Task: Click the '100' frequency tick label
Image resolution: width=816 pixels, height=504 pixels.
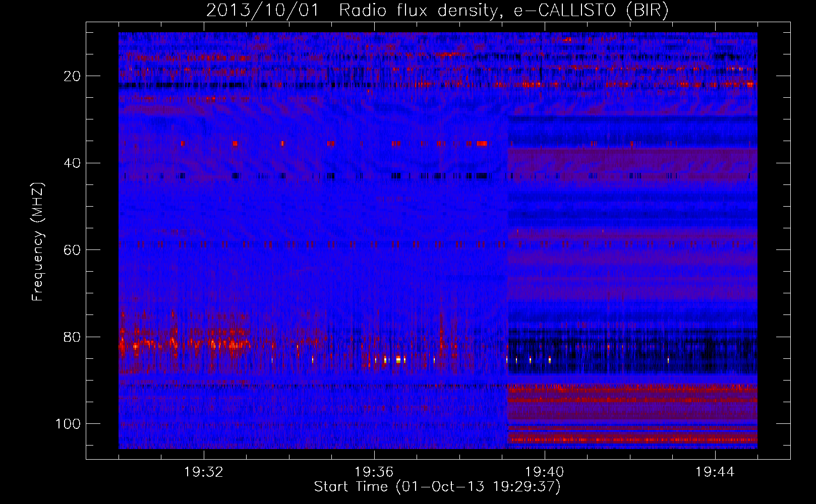Action: (x=68, y=424)
